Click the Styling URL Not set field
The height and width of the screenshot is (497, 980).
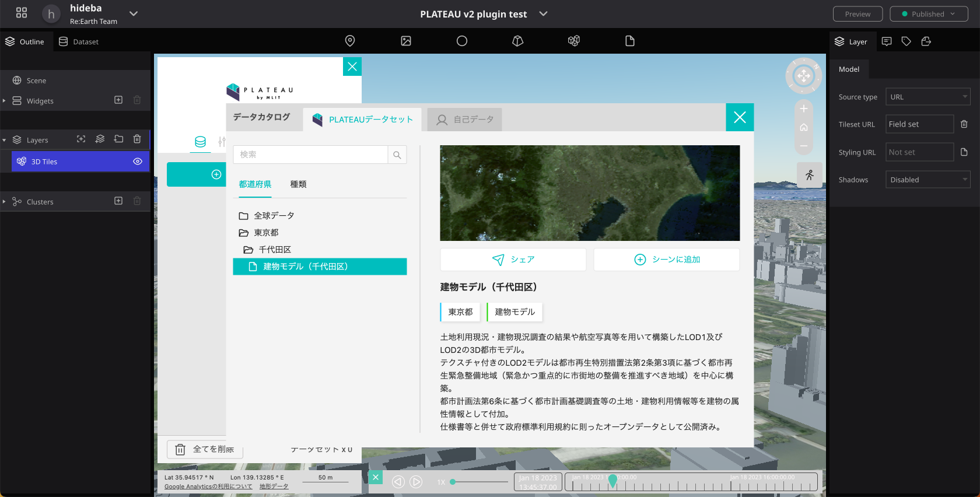(x=919, y=152)
